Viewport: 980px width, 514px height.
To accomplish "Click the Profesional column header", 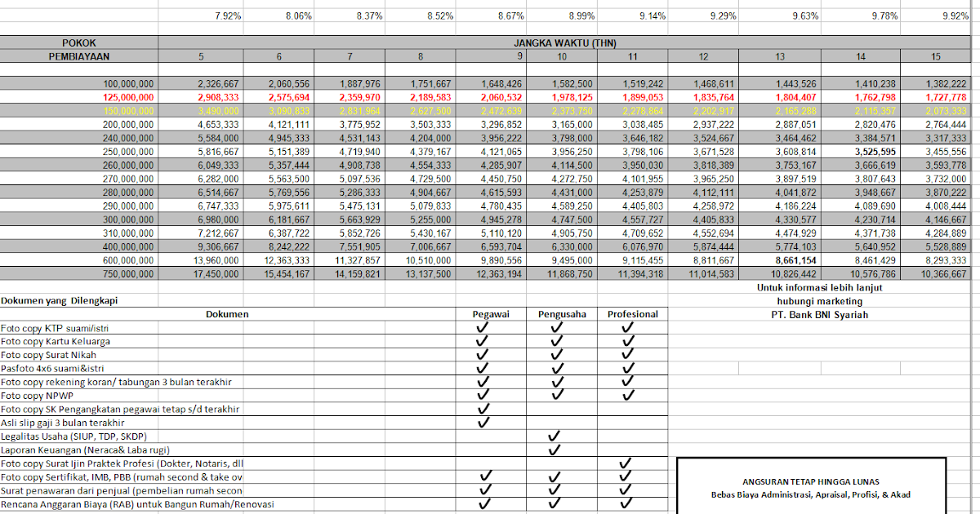I will pyautogui.click(x=633, y=313).
